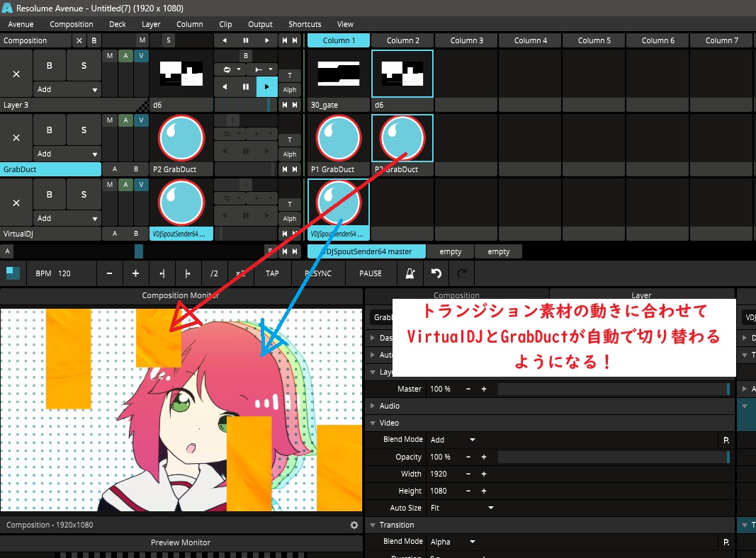The width and height of the screenshot is (756, 558).
Task: Open the Shortcuts menu
Action: pyautogui.click(x=305, y=24)
